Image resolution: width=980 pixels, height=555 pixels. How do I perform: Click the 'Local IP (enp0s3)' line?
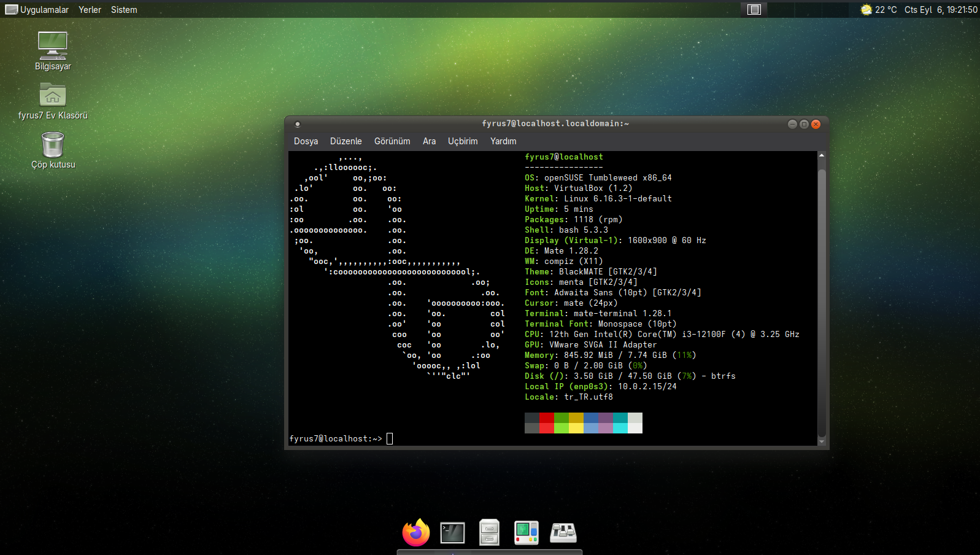coord(601,386)
